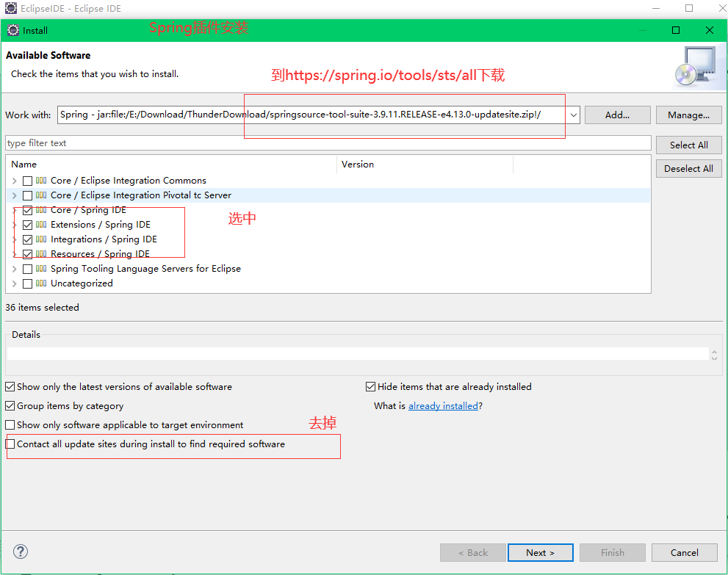Viewport: 728px width, 575px height.
Task: Toggle Group items by category option
Action: pos(10,405)
